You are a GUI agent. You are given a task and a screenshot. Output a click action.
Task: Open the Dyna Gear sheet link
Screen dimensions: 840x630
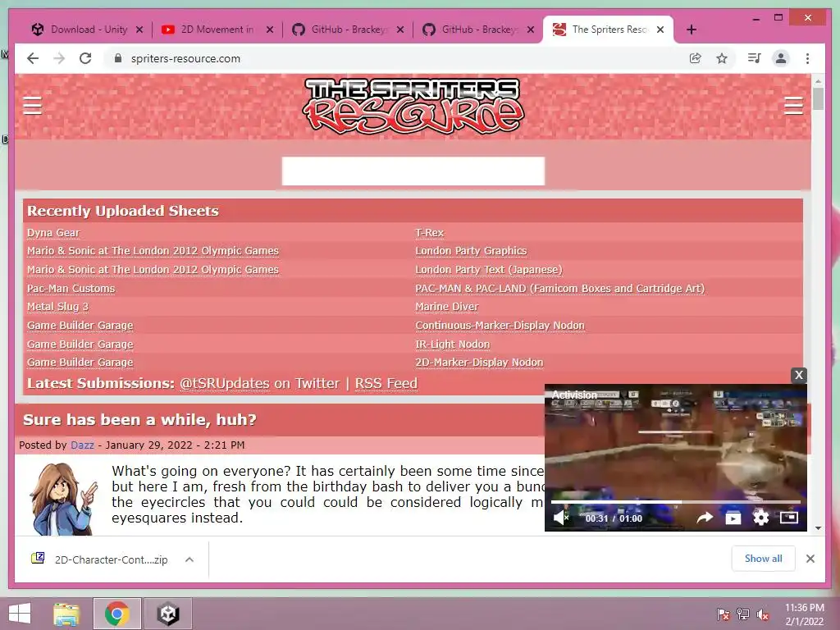click(53, 232)
